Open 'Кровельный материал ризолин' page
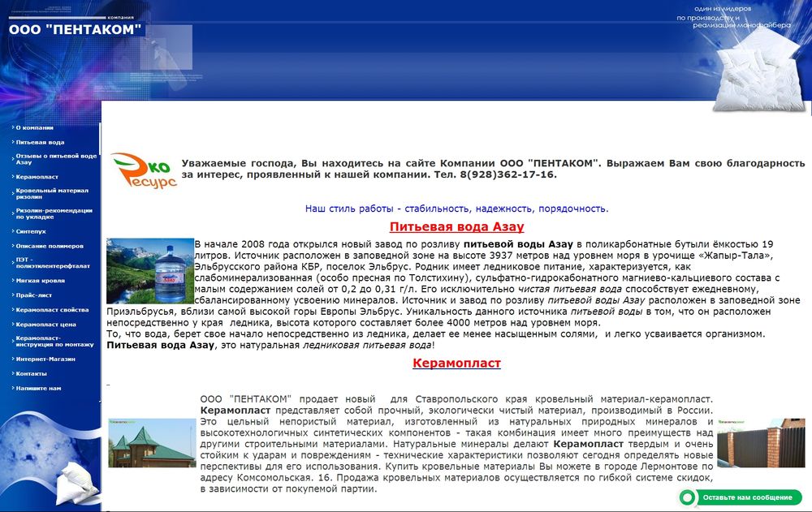Viewport: 812px width, 512px height. pos(52,194)
